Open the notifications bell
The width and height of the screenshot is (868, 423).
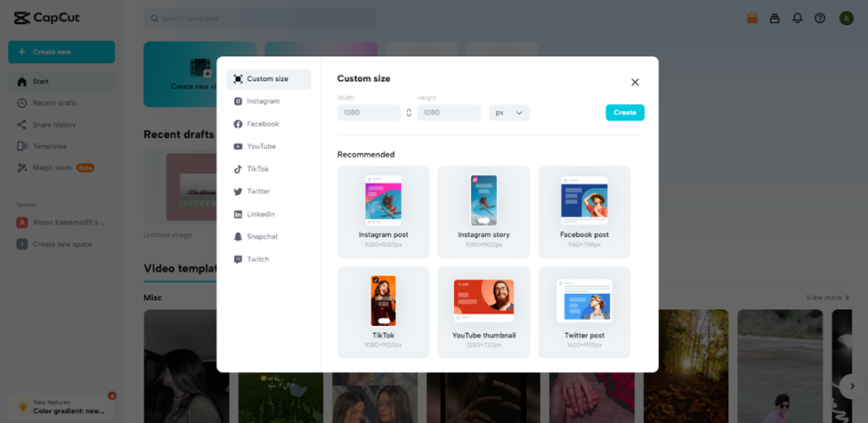(x=797, y=19)
